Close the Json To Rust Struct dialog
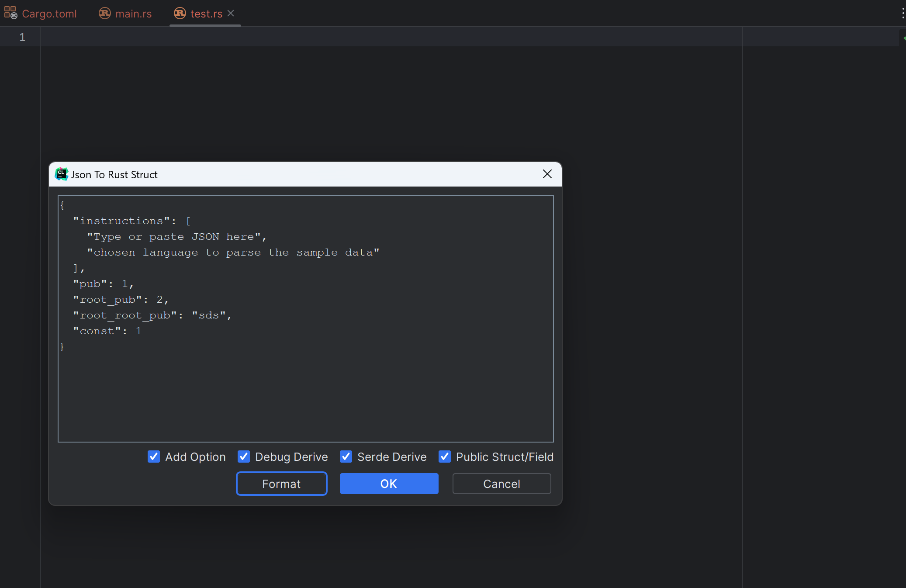The height and width of the screenshot is (588, 906). [547, 174]
